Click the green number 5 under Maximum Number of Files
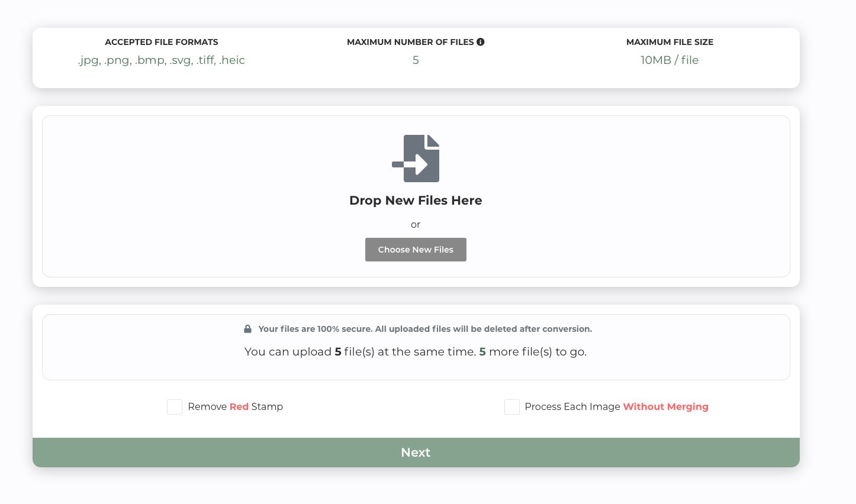This screenshot has height=504, width=856. point(416,60)
